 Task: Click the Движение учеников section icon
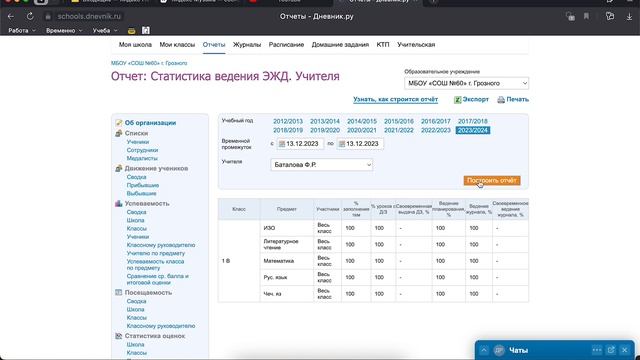tap(119, 169)
